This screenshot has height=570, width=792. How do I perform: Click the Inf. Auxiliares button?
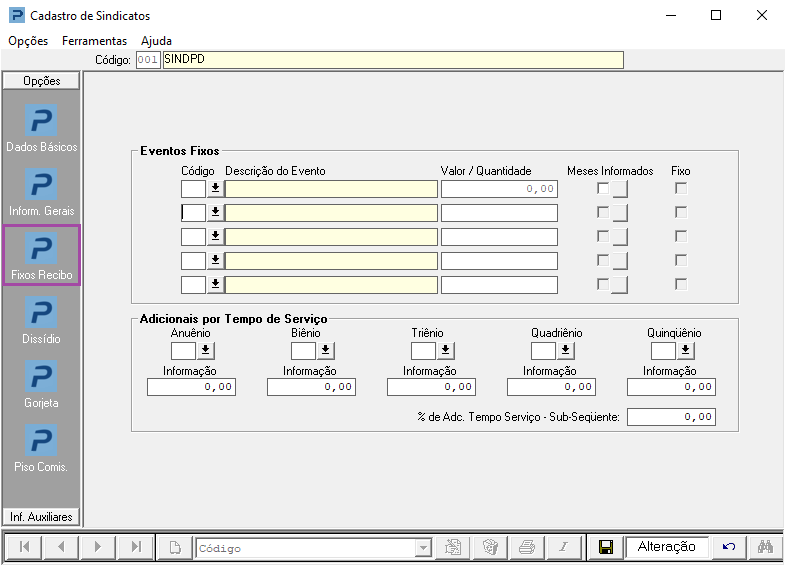42,516
